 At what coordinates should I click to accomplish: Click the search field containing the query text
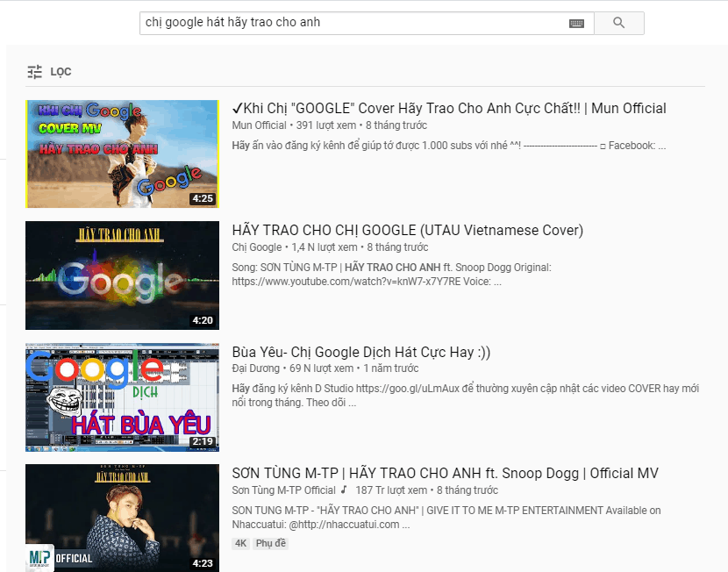coord(351,23)
